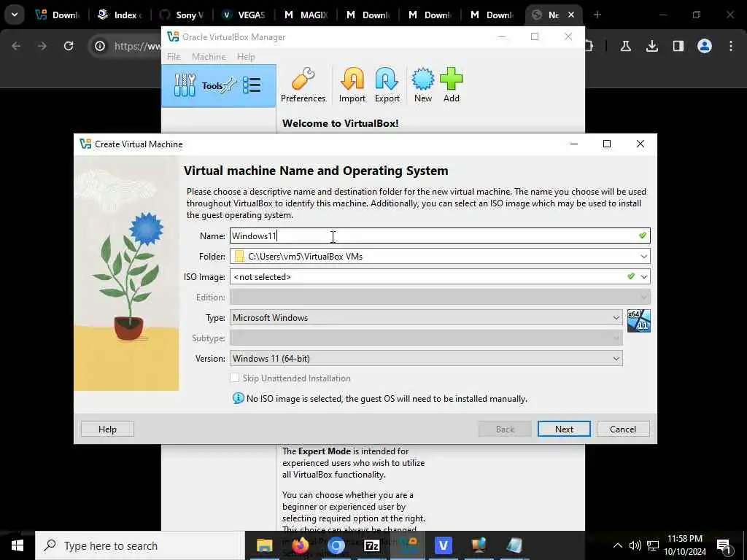747x560 pixels.
Task: Click the Export appliance toolbar icon
Action: (x=387, y=85)
